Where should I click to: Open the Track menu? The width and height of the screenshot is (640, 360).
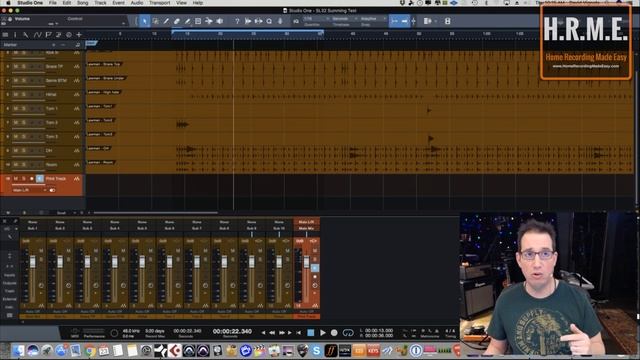point(100,2)
